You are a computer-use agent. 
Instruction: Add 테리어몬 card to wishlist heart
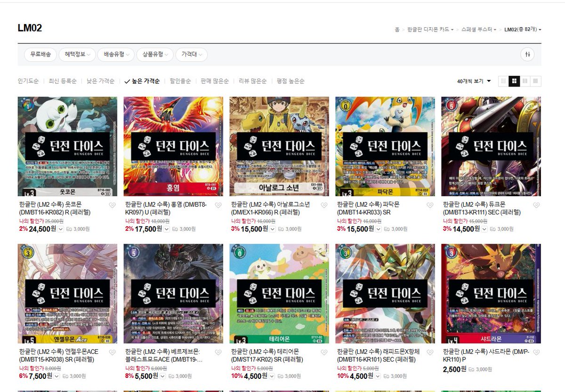[x=324, y=352]
